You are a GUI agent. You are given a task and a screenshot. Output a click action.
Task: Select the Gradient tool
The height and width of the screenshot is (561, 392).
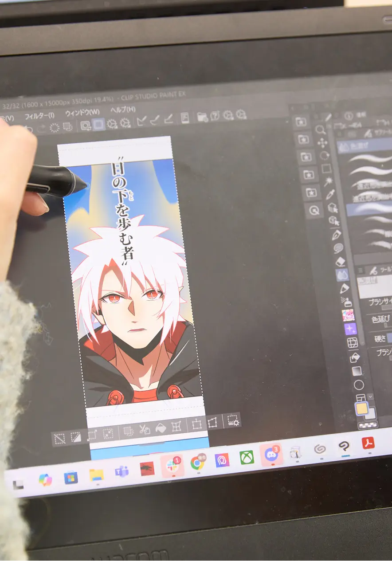(357, 371)
